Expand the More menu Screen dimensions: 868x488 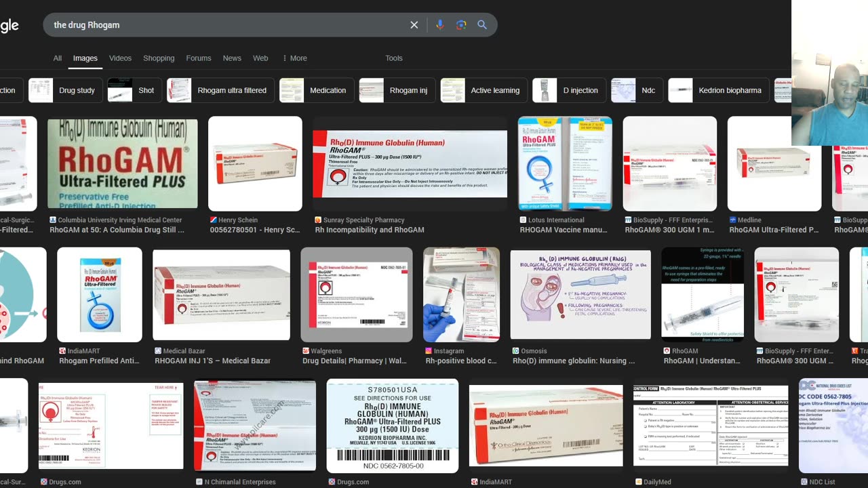[295, 58]
